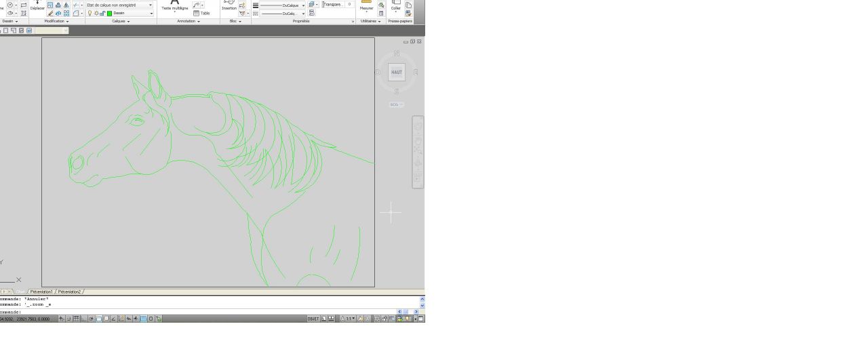The width and height of the screenshot is (868, 347).
Task: Click the green layer color swatch
Action: [109, 13]
